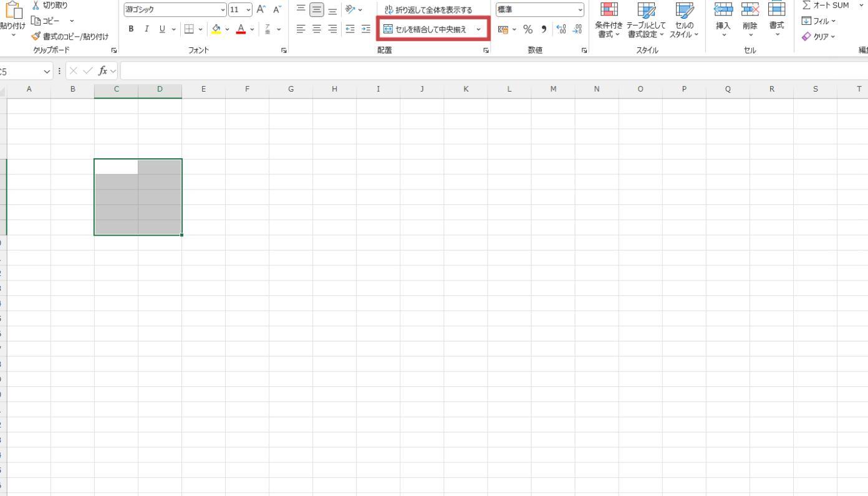The width and height of the screenshot is (868, 496).
Task: Open the Underline style dropdown arrow
Action: click(173, 29)
